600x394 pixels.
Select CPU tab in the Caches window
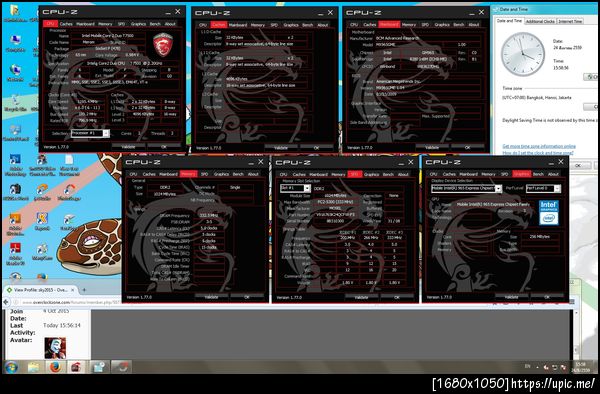203,25
